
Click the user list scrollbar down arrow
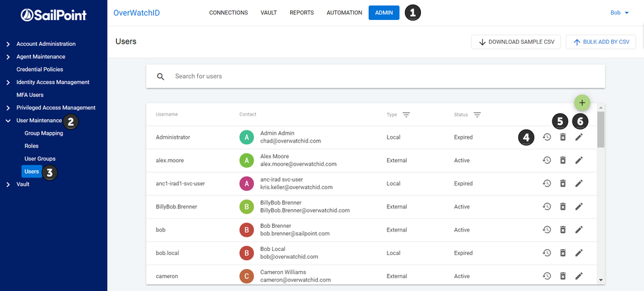click(x=601, y=280)
